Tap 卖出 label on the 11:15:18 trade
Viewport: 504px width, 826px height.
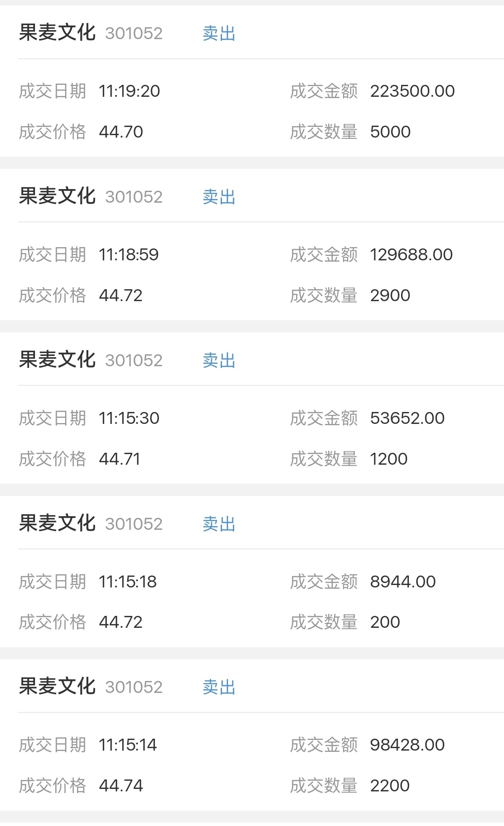click(219, 524)
